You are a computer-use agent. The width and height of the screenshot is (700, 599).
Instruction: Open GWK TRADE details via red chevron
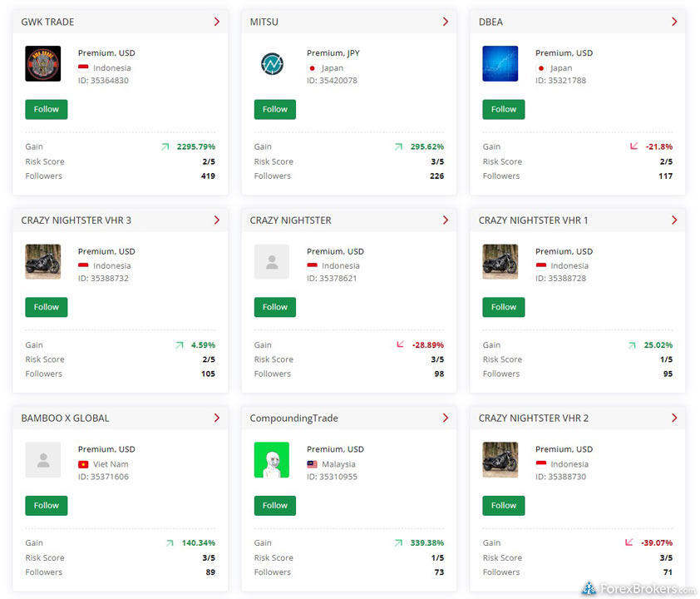pos(217,22)
